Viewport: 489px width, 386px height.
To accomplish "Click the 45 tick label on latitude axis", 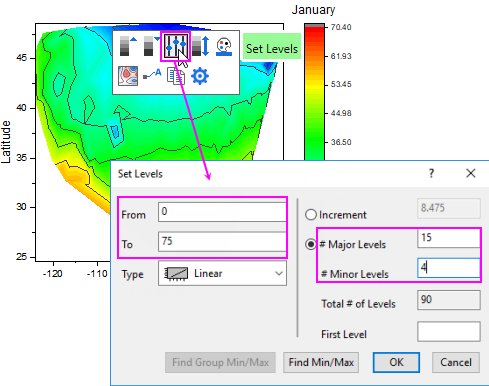I will [x=21, y=58].
